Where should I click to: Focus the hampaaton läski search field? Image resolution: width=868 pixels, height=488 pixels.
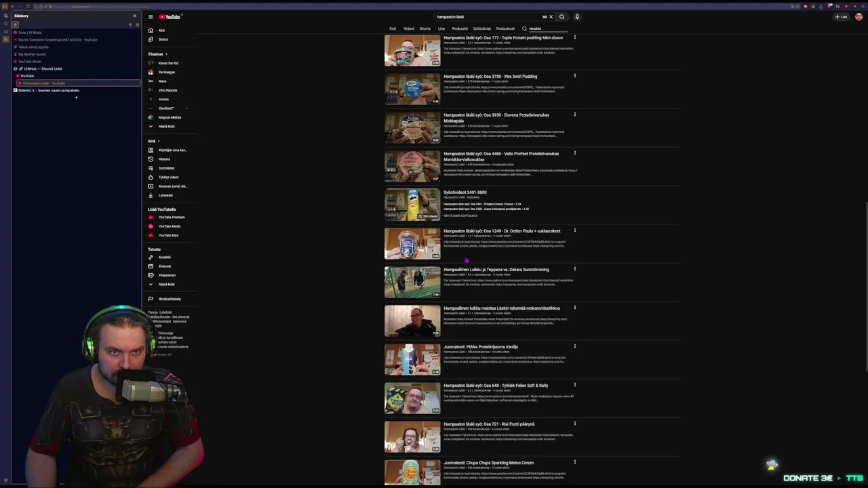tap(488, 17)
